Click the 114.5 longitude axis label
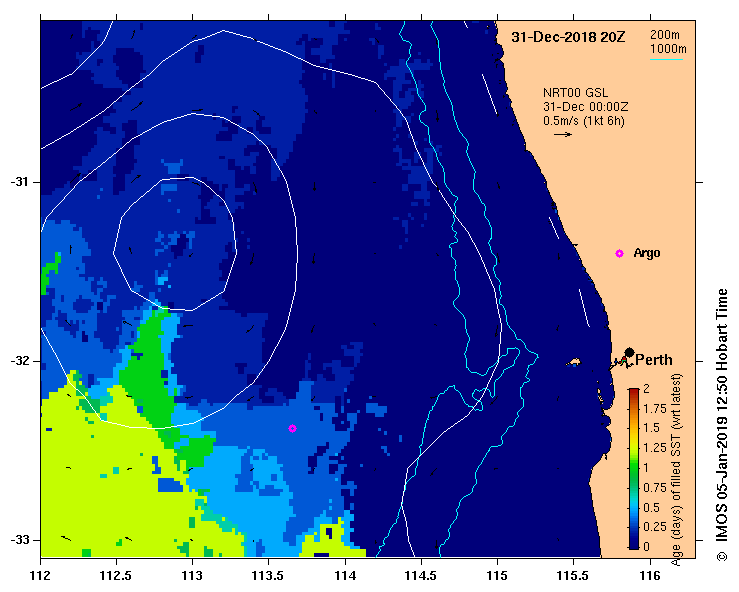Viewport: 739px width, 592px height. pos(421,576)
